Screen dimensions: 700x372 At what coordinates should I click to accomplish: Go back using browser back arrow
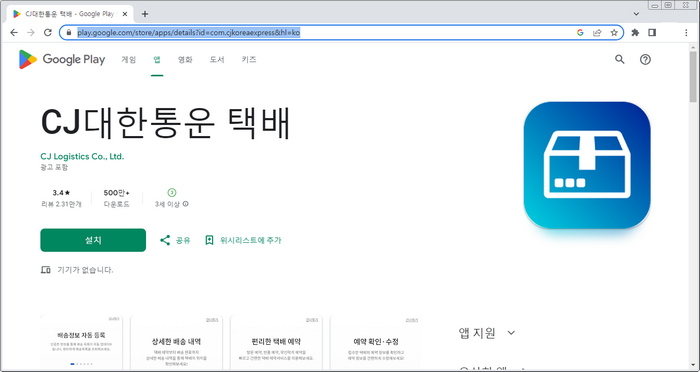14,33
